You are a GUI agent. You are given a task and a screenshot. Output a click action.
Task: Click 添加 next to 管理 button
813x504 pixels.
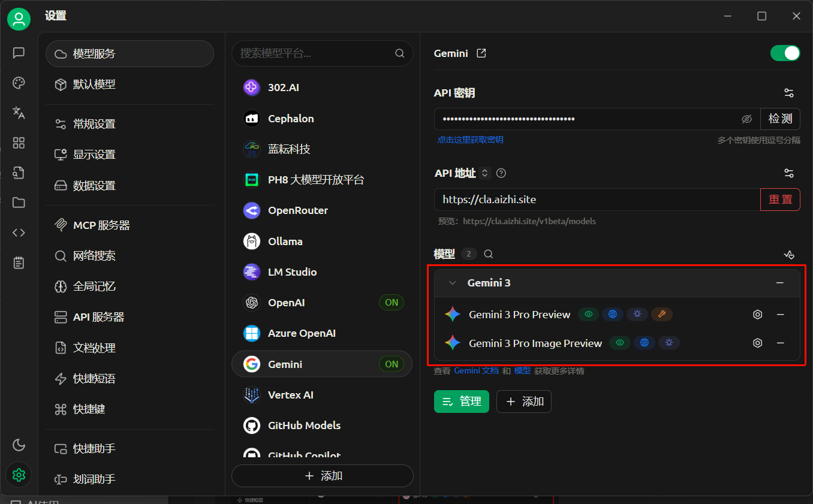[x=524, y=402]
